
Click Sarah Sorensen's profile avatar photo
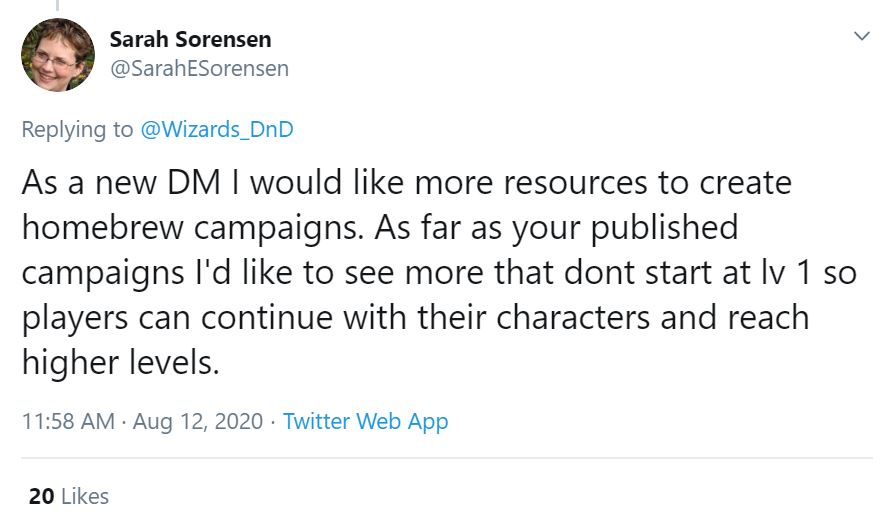(x=58, y=55)
